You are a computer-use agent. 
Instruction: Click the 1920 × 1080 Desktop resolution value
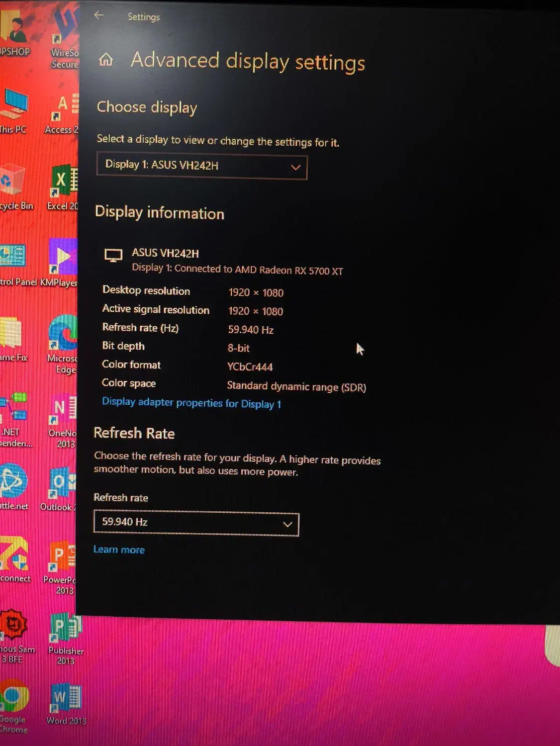click(256, 293)
